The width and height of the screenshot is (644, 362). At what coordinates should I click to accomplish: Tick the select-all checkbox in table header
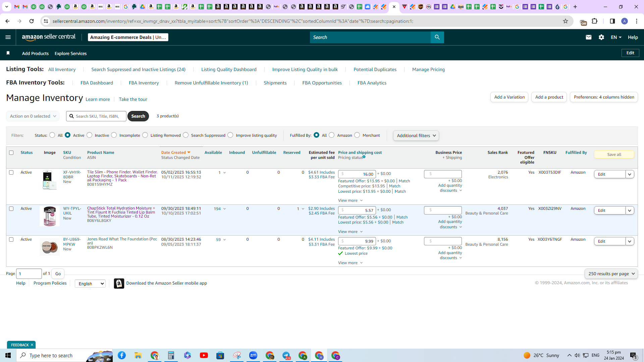click(x=11, y=153)
